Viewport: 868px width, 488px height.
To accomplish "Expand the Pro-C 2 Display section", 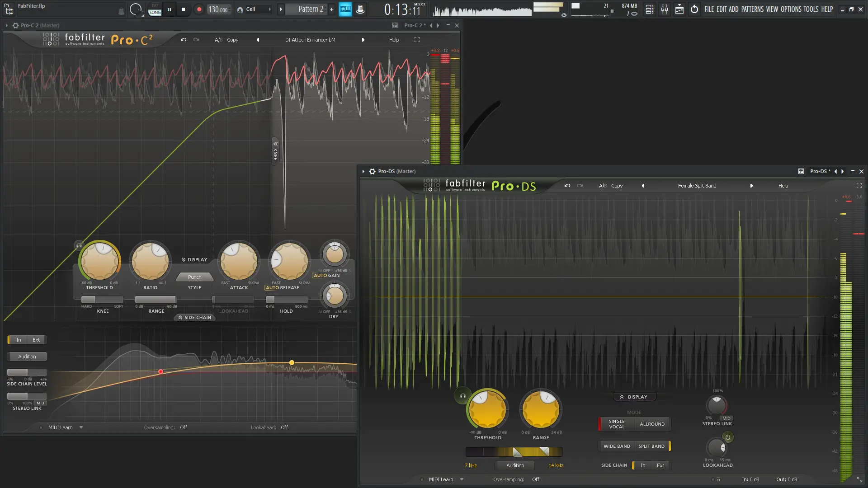I will (194, 259).
